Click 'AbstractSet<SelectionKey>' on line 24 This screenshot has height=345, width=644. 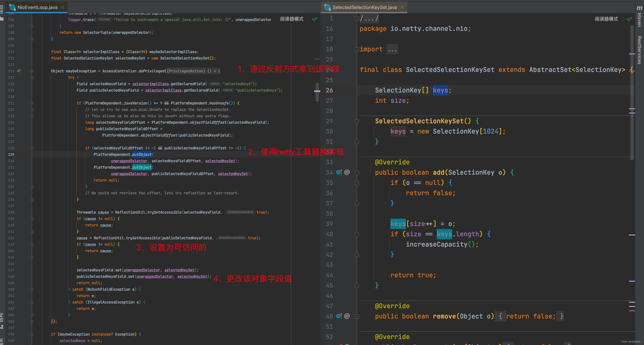pyautogui.click(x=577, y=70)
